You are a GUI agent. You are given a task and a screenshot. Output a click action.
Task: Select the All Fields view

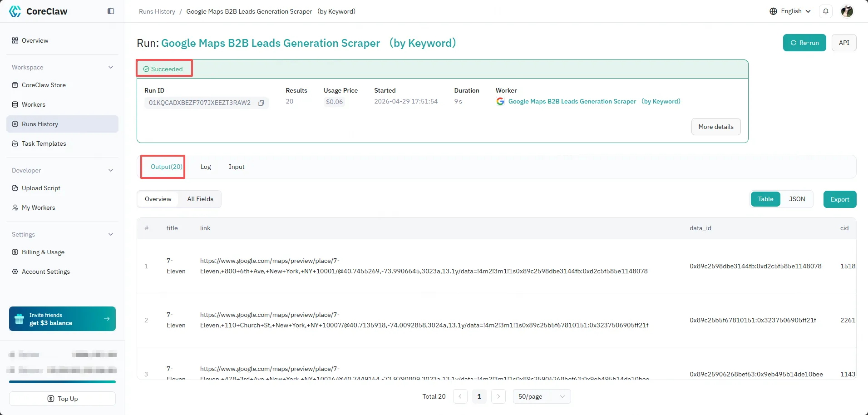[x=200, y=199]
